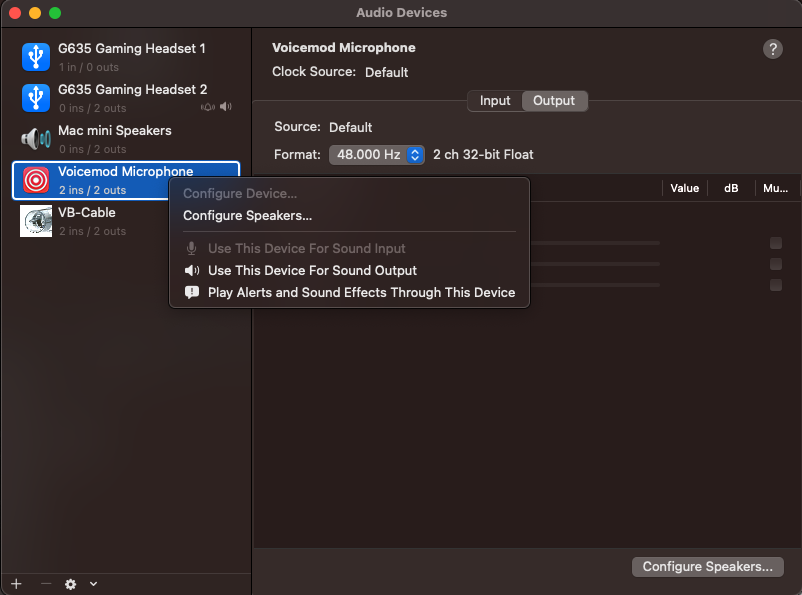Image resolution: width=802 pixels, height=595 pixels.
Task: Open the gear action menu
Action: [71, 584]
